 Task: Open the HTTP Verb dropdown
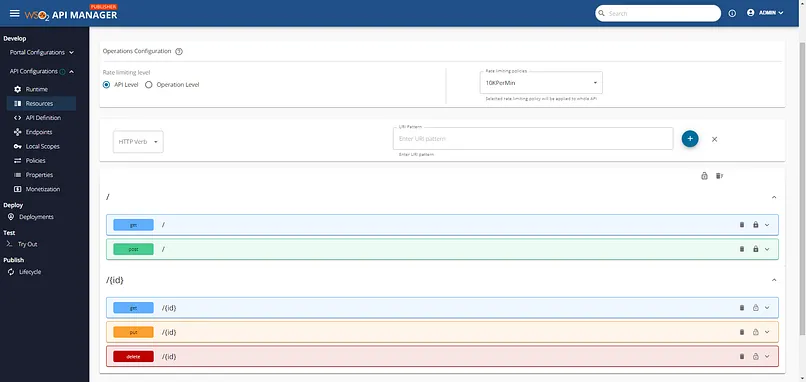[138, 141]
